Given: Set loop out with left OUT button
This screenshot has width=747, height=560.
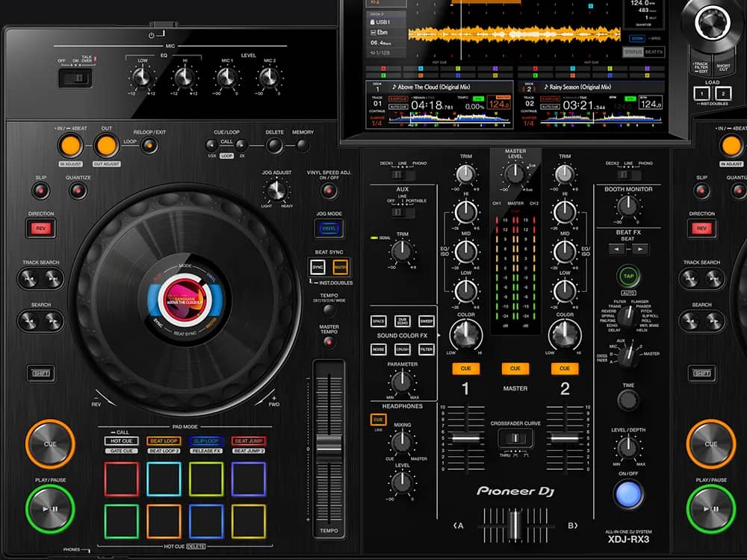Looking at the screenshot, I should (x=106, y=146).
